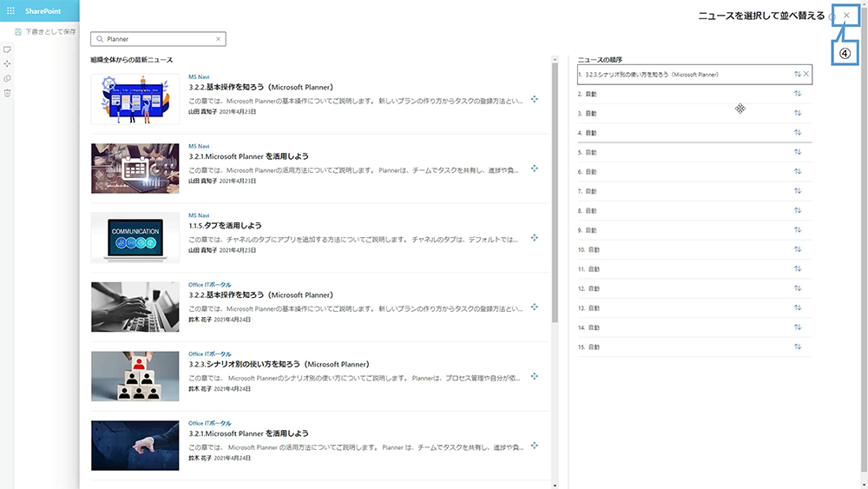Click reorder arrows for slot 8
Viewport: 868px width, 489px height.
coord(797,210)
